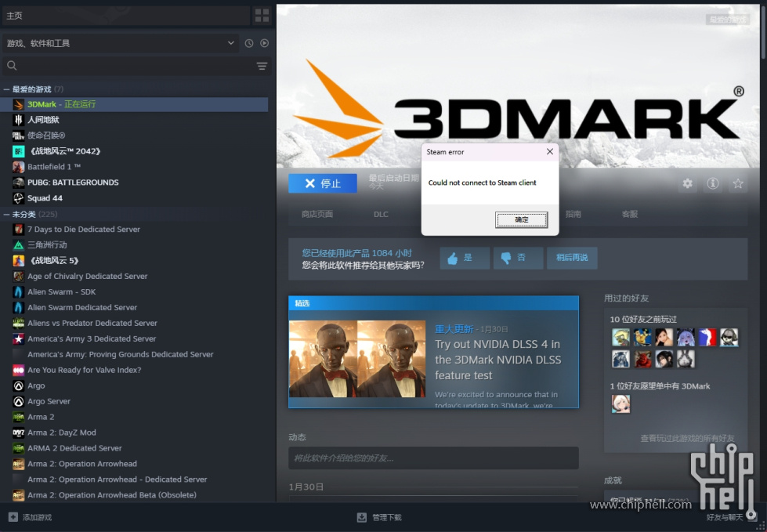Click Arma 2: DayZ Mod icon
The image size is (767, 532).
pyautogui.click(x=19, y=432)
